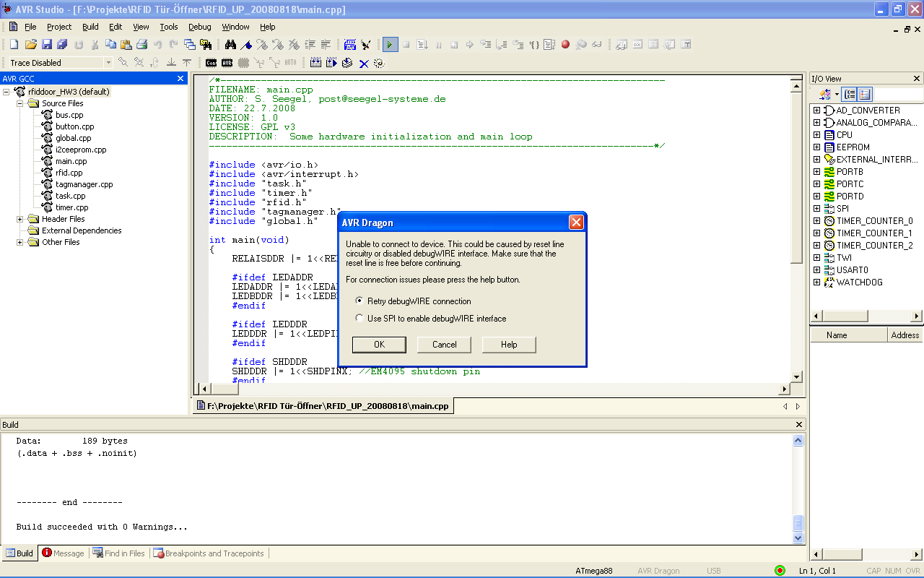The height and width of the screenshot is (578, 924).
Task: Expand the Header Files folder
Action: pyautogui.click(x=20, y=219)
